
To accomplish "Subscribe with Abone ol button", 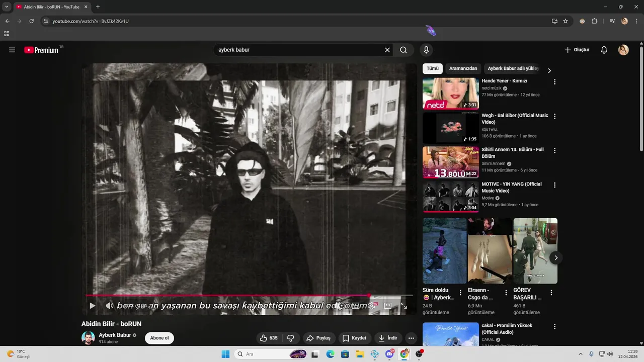I will point(159,338).
